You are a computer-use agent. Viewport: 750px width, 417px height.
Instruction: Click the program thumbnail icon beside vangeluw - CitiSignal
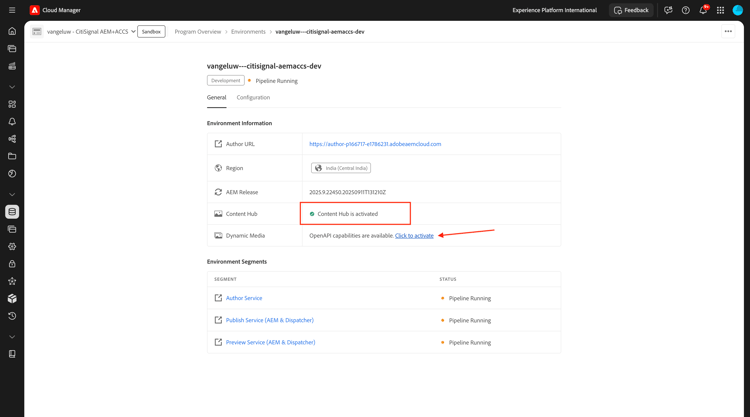pos(37,32)
